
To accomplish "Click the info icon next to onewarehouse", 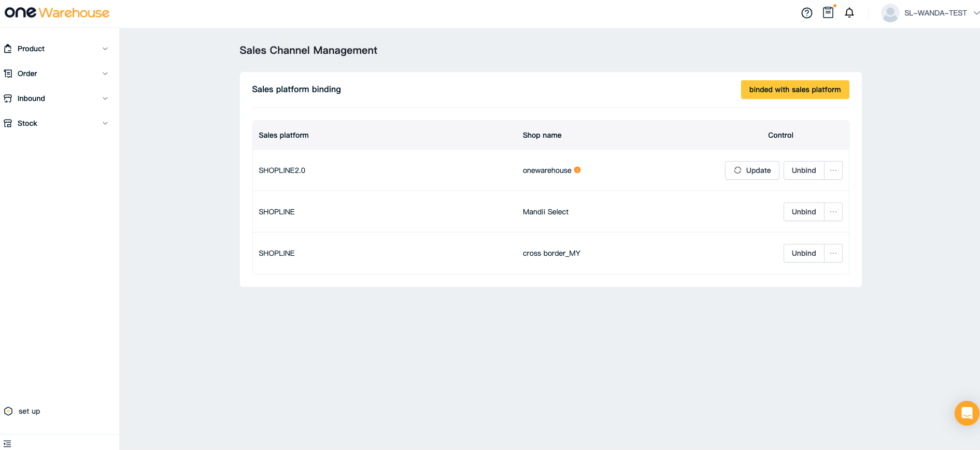I will pos(577,170).
